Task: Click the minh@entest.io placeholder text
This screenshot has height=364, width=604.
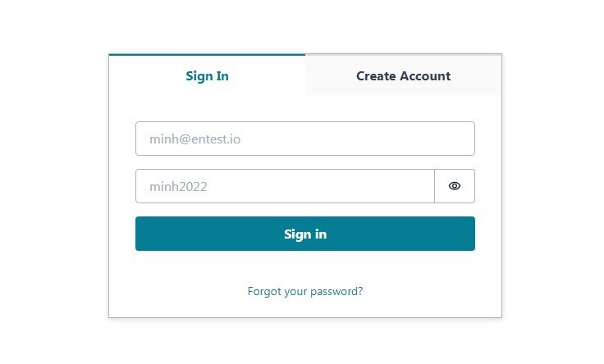Action: tap(194, 139)
